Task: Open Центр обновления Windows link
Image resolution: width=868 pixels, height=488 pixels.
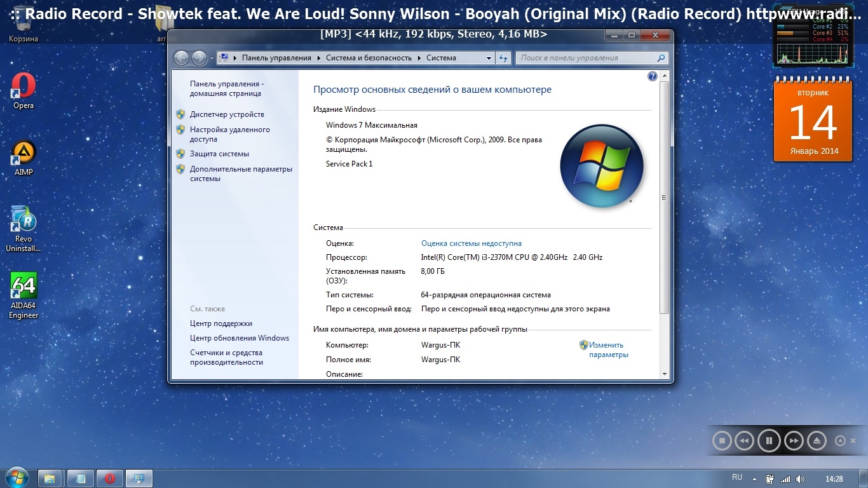Action: coord(240,338)
